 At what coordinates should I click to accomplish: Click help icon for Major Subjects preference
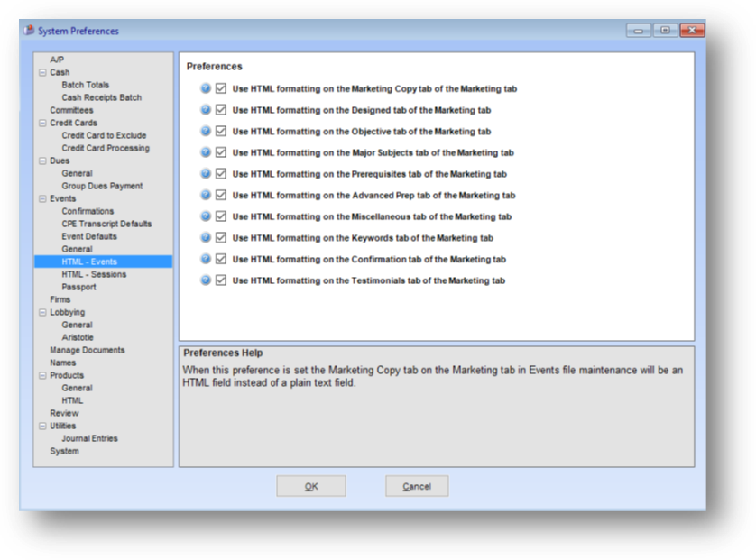206,152
